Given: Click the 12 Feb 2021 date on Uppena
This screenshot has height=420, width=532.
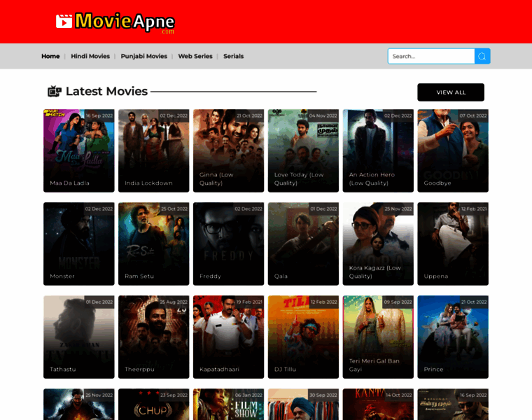Looking at the screenshot, I should pyautogui.click(x=474, y=209).
